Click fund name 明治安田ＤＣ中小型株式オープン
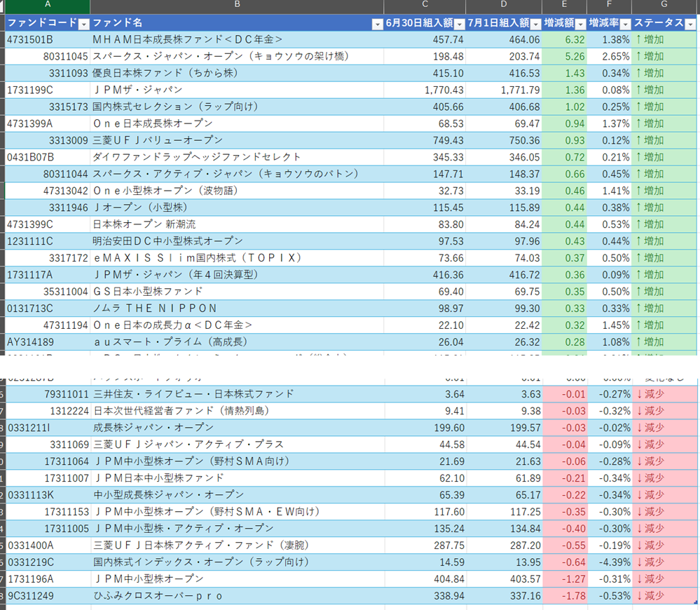The image size is (700, 610). (237, 241)
